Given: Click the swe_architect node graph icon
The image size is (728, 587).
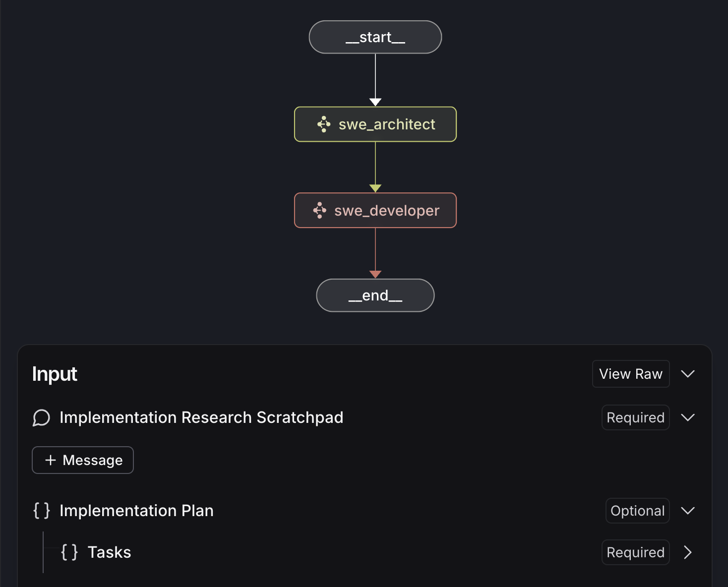Looking at the screenshot, I should (324, 124).
